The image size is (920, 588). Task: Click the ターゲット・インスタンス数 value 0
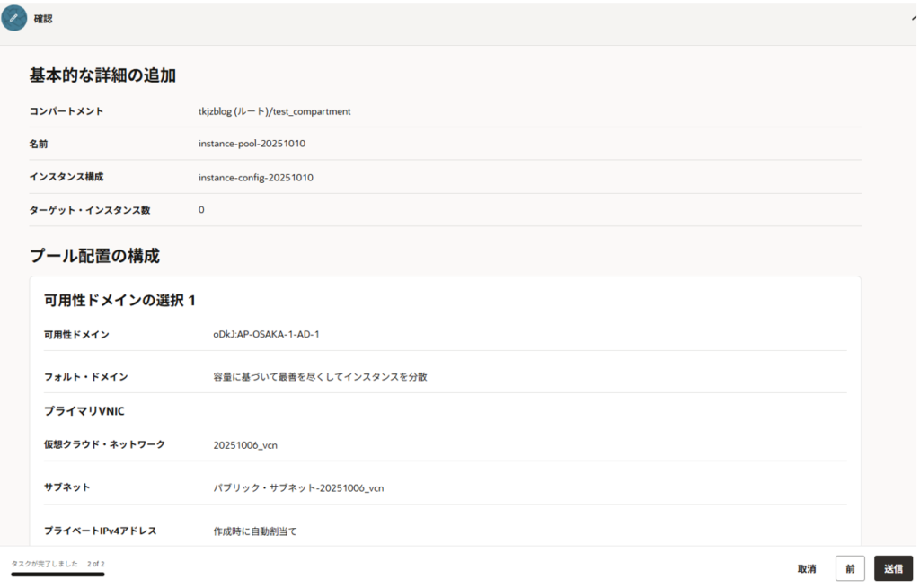coord(201,210)
